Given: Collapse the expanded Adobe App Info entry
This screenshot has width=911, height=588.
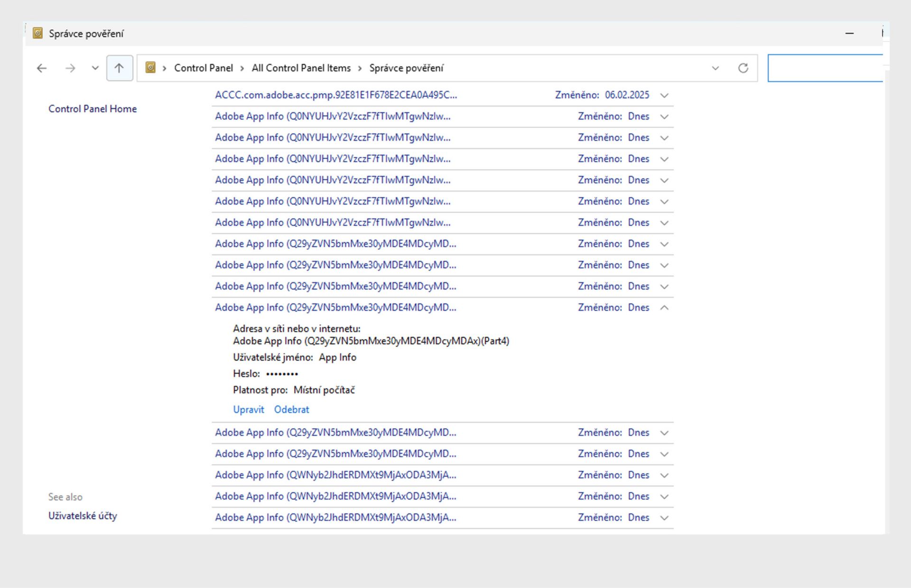Looking at the screenshot, I should tap(664, 308).
